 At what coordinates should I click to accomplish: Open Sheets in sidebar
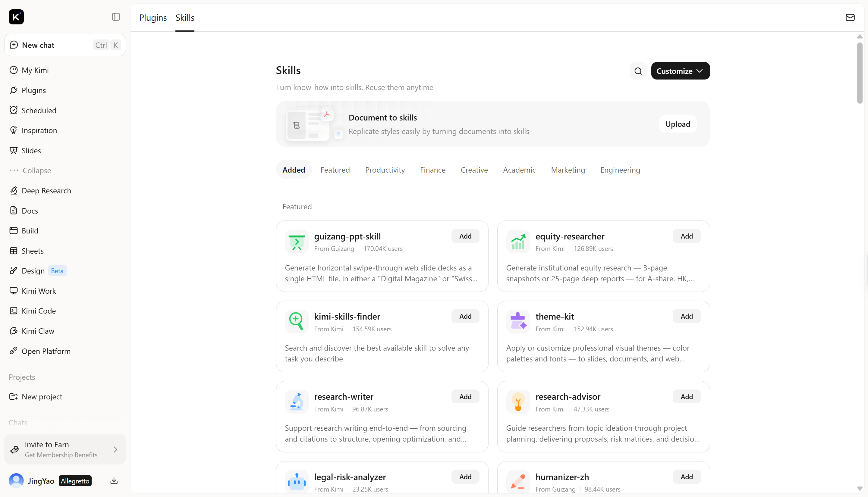[65, 251]
